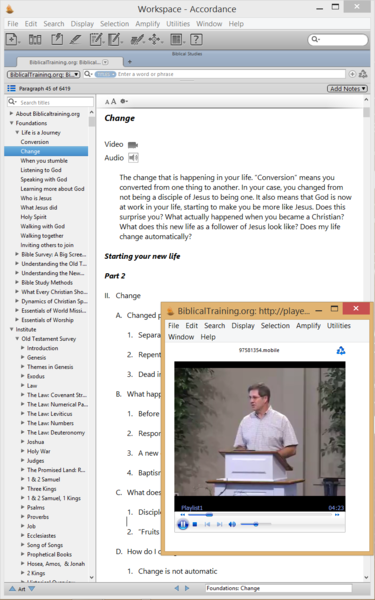The image size is (375, 600).
Task: Open the Amplify menu in main window
Action: click(147, 24)
